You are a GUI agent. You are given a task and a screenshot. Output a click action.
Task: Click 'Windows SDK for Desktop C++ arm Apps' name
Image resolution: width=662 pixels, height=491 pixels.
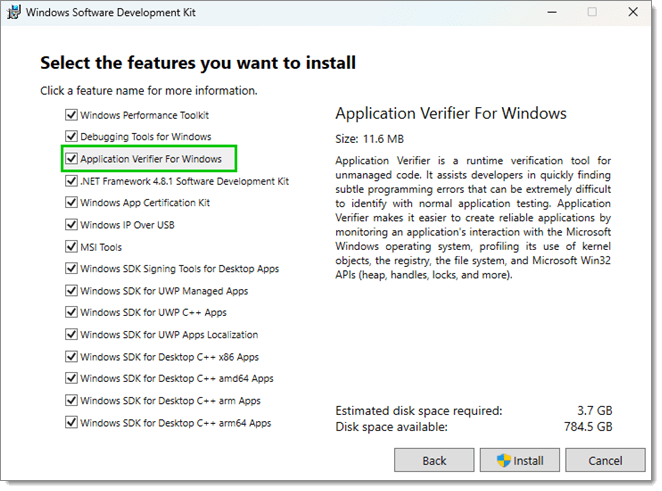(170, 401)
